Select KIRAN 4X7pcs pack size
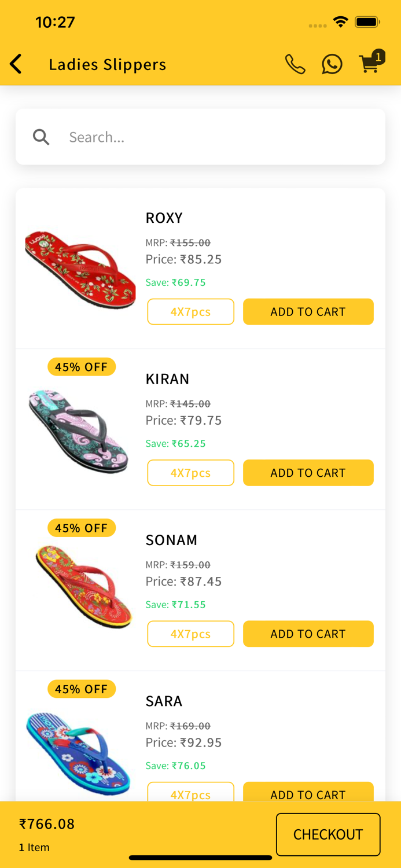This screenshot has height=868, width=401. [x=190, y=473]
